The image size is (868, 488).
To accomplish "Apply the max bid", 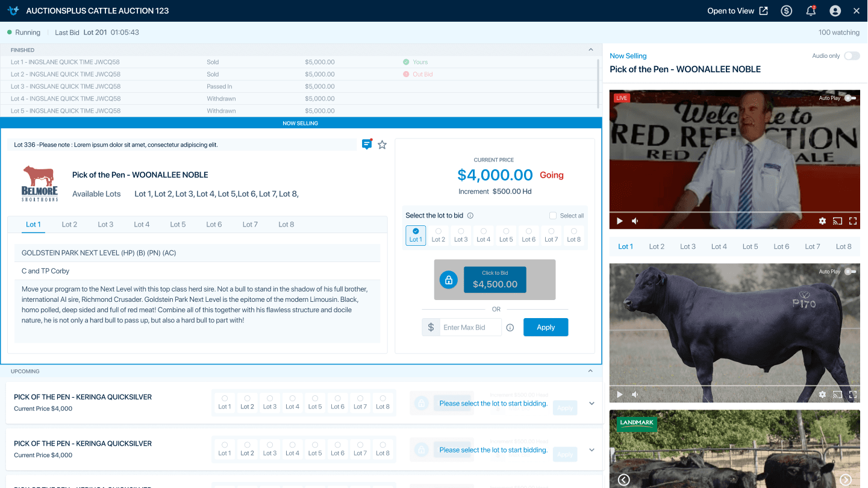I will point(546,327).
